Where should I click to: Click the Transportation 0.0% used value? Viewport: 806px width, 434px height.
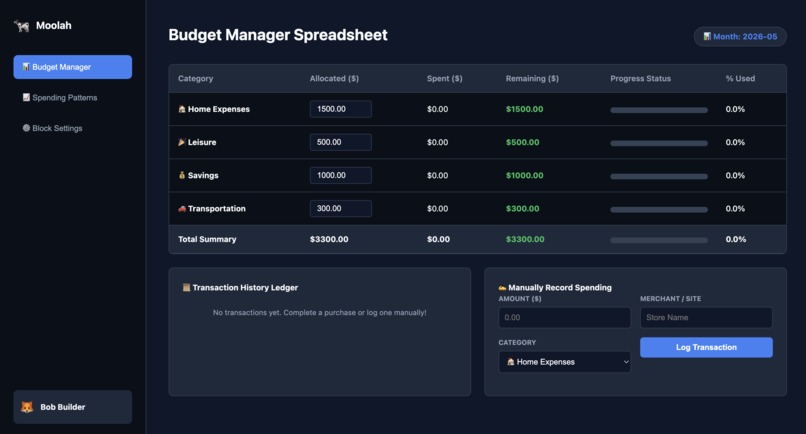pos(735,209)
